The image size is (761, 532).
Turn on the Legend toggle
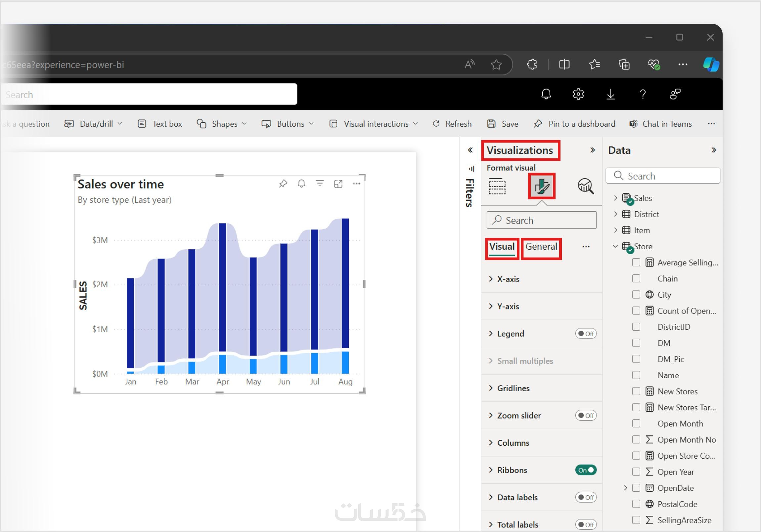(x=586, y=334)
